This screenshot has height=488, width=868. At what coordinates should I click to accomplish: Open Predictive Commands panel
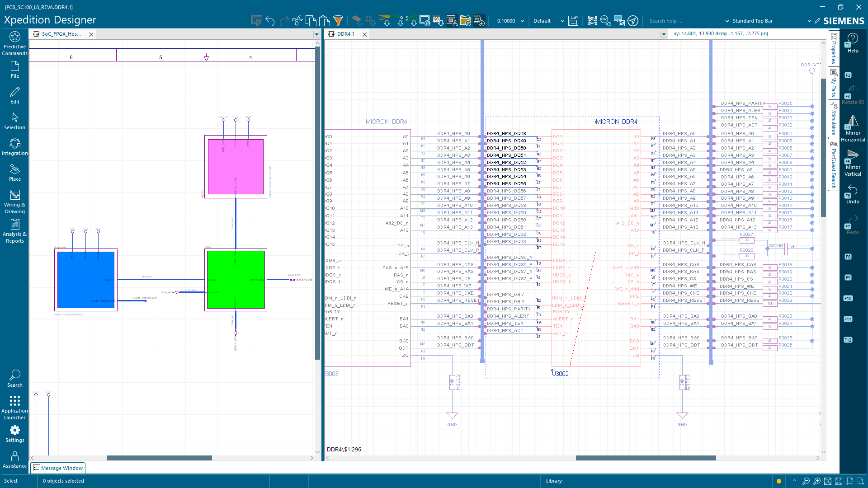pyautogui.click(x=14, y=44)
